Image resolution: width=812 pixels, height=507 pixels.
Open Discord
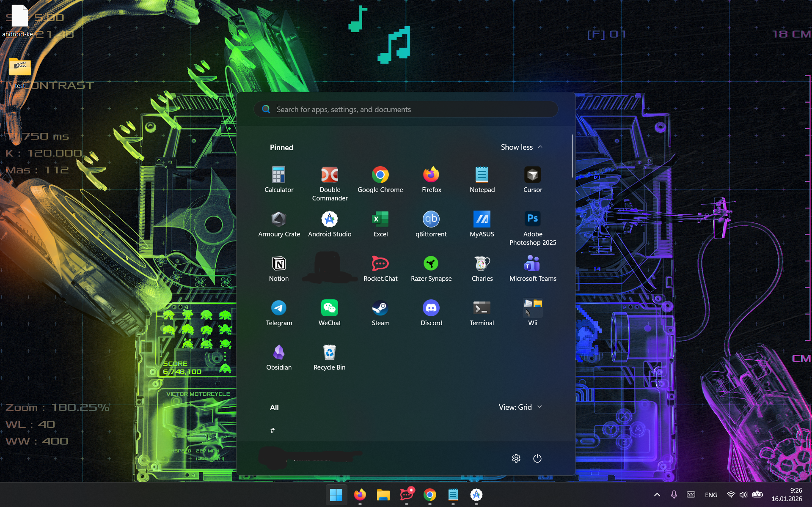pos(431,313)
